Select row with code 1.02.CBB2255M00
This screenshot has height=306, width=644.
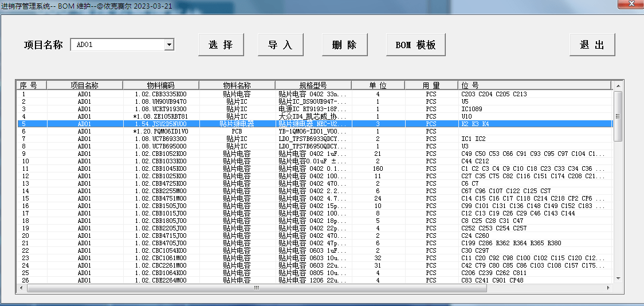click(x=315, y=191)
